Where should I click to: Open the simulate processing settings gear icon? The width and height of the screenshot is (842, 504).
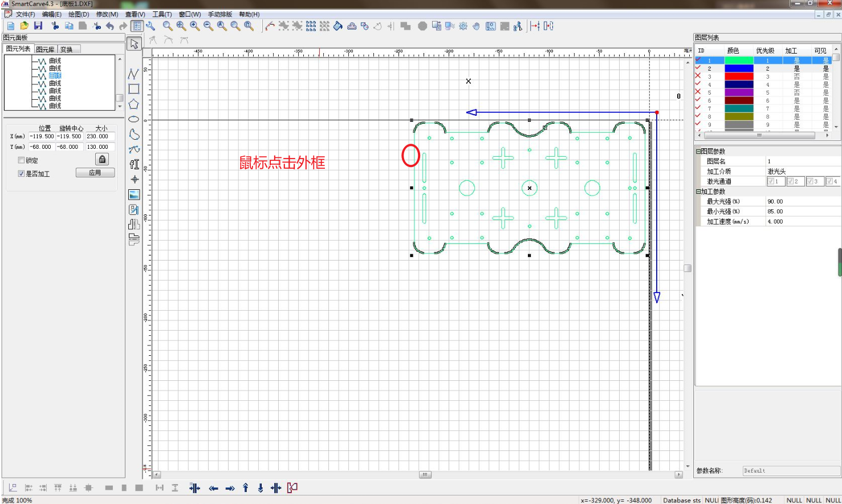pyautogui.click(x=463, y=26)
